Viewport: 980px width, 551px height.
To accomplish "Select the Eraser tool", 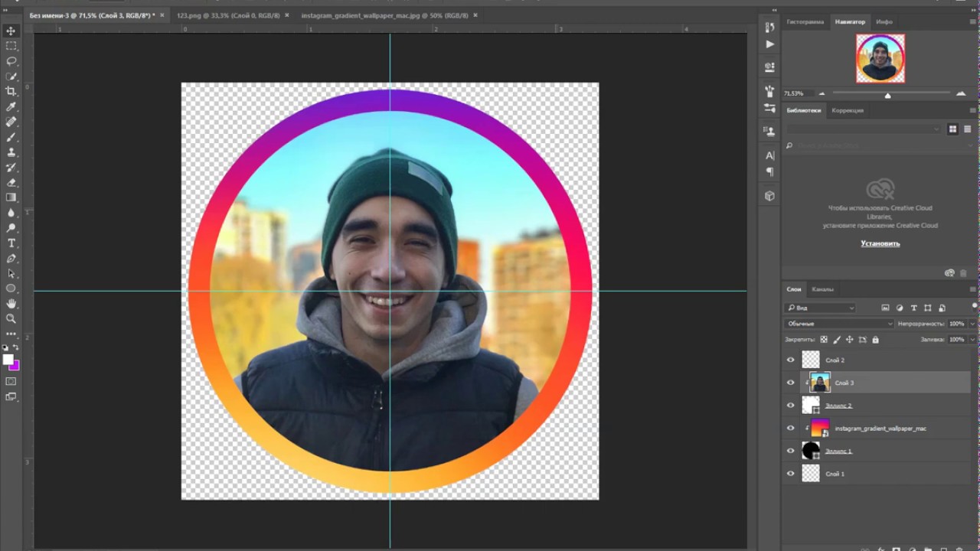I will coord(11,183).
